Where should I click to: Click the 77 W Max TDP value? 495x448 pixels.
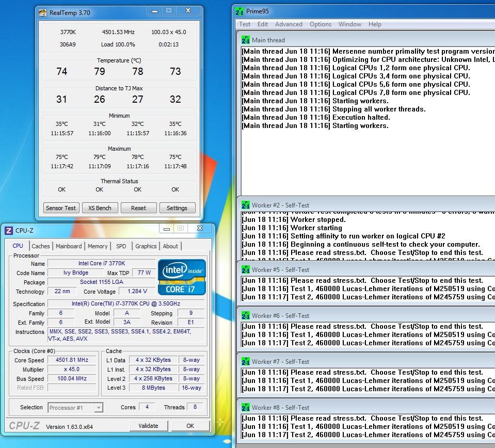pos(144,273)
